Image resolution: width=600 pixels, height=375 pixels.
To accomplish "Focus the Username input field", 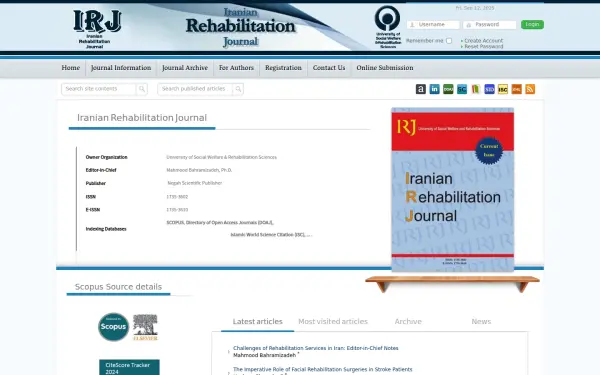I will [x=433, y=25].
